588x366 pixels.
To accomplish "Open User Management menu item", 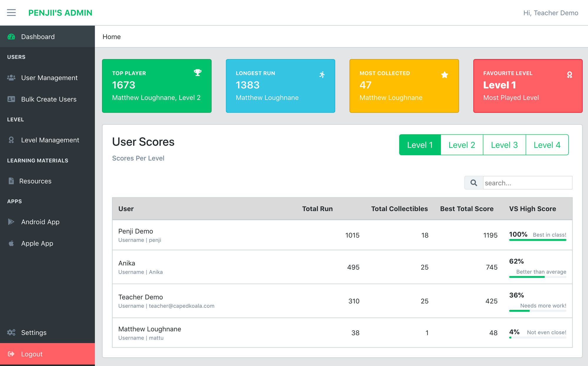I will [x=47, y=78].
